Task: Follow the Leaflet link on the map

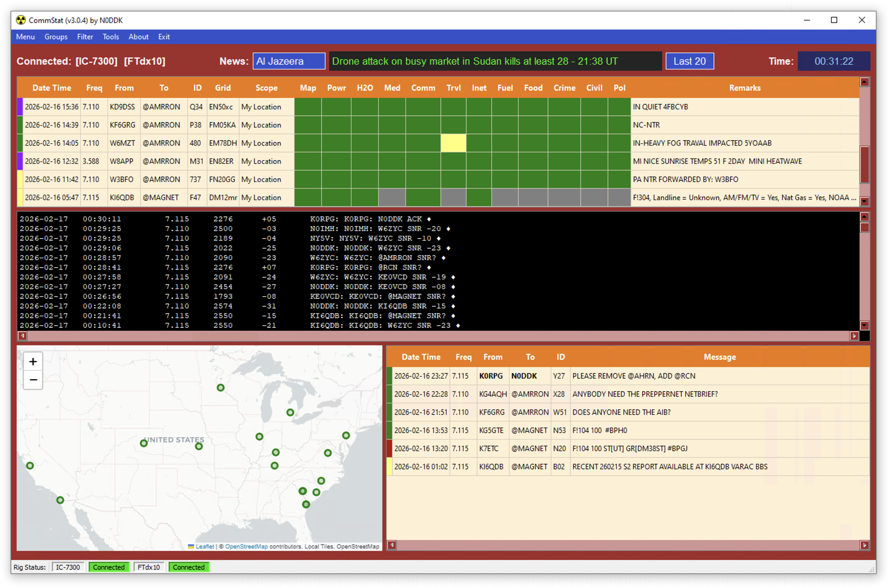Action: pos(205,546)
